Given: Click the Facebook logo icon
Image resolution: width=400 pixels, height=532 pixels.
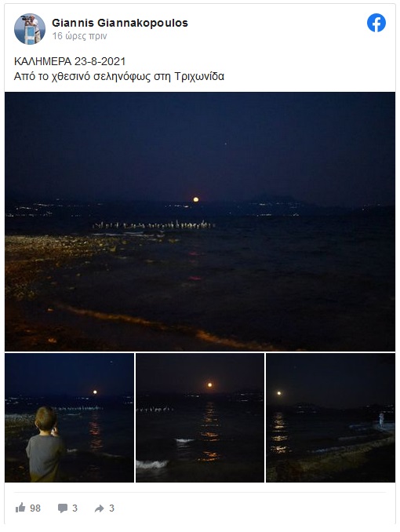Looking at the screenshot, I should 376,23.
